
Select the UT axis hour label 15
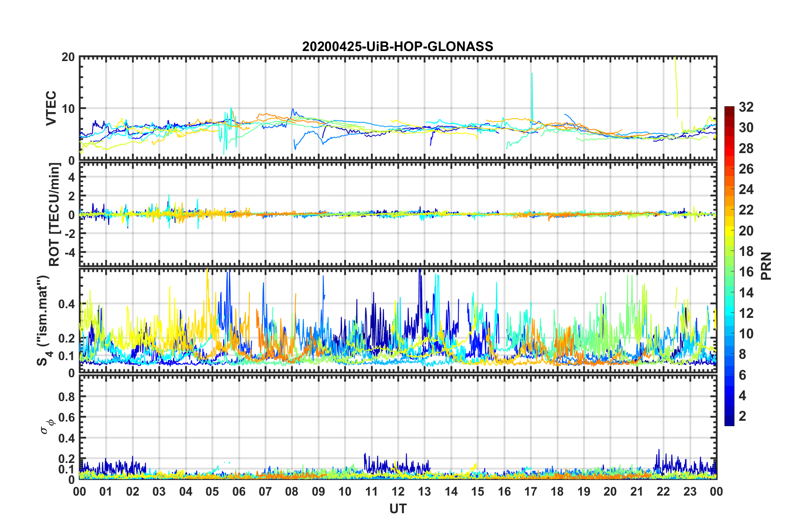pyautogui.click(x=478, y=491)
